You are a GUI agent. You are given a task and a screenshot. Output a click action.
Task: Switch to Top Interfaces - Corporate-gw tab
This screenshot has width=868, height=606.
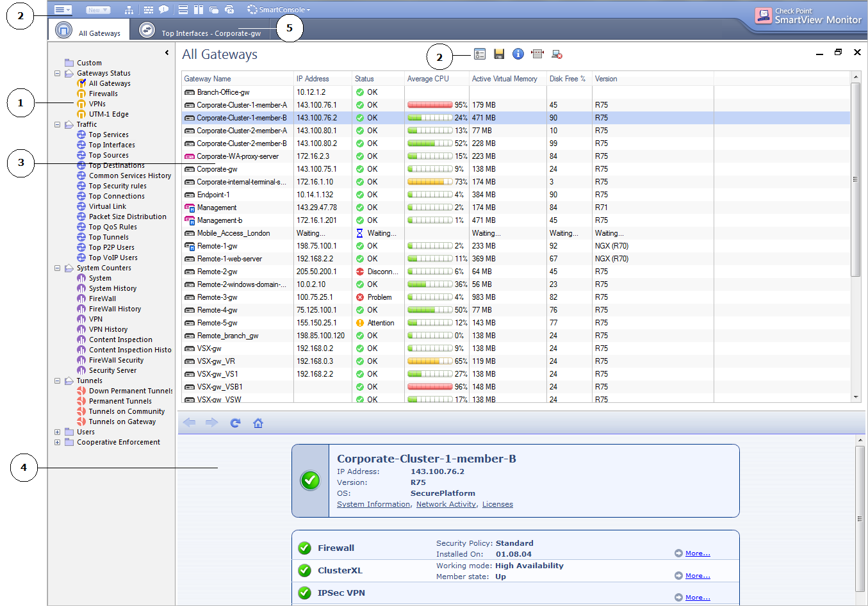tap(200, 30)
